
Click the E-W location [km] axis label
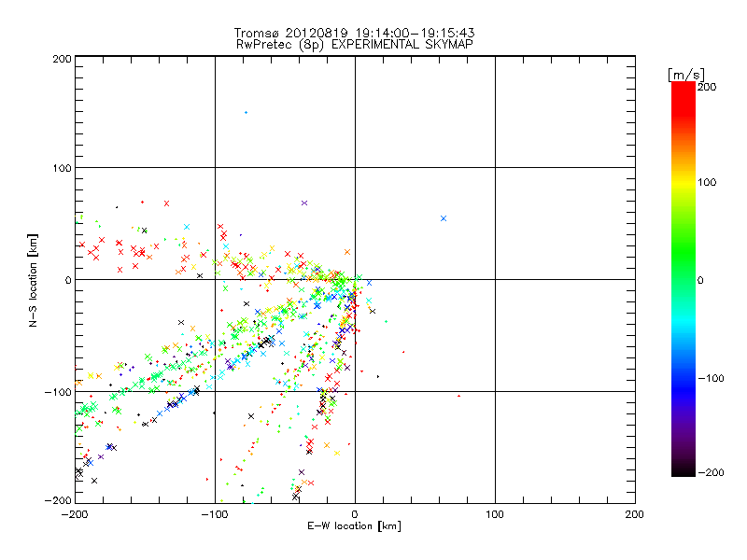tap(354, 526)
